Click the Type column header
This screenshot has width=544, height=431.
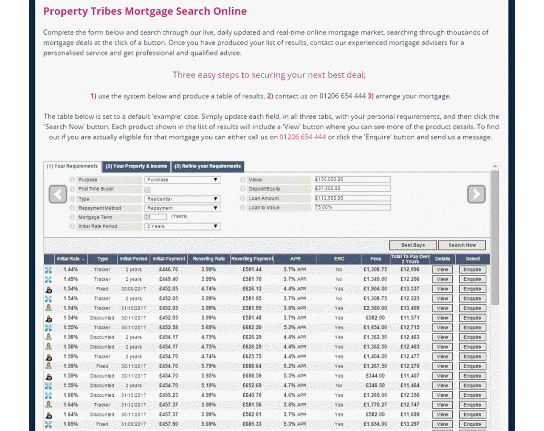click(x=102, y=259)
